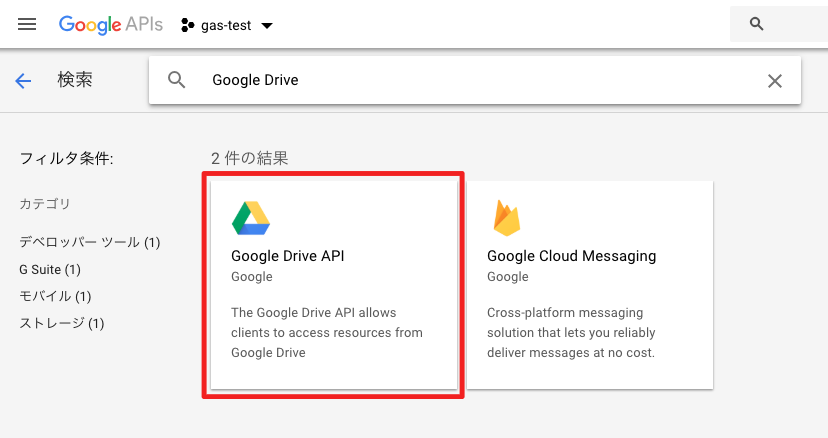The width and height of the screenshot is (828, 438).
Task: Open the Google Cloud Messaging title link
Action: click(x=571, y=256)
